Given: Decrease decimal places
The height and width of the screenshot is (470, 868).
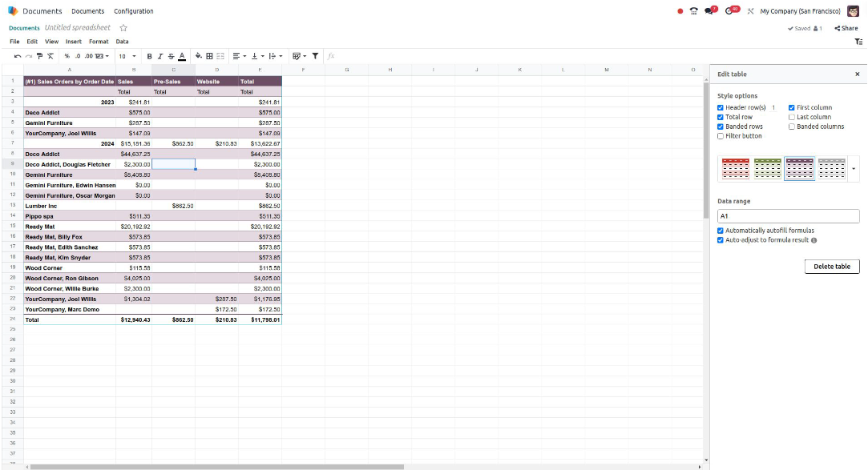Looking at the screenshot, I should (78, 56).
